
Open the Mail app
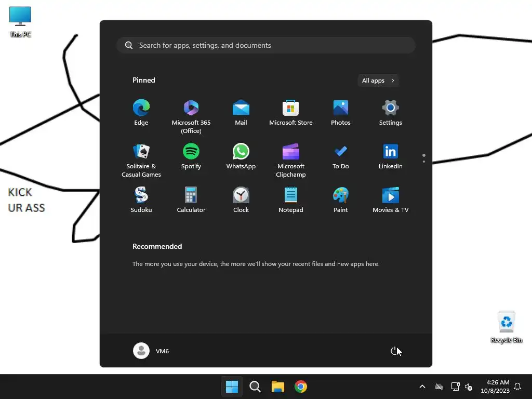[241, 113]
